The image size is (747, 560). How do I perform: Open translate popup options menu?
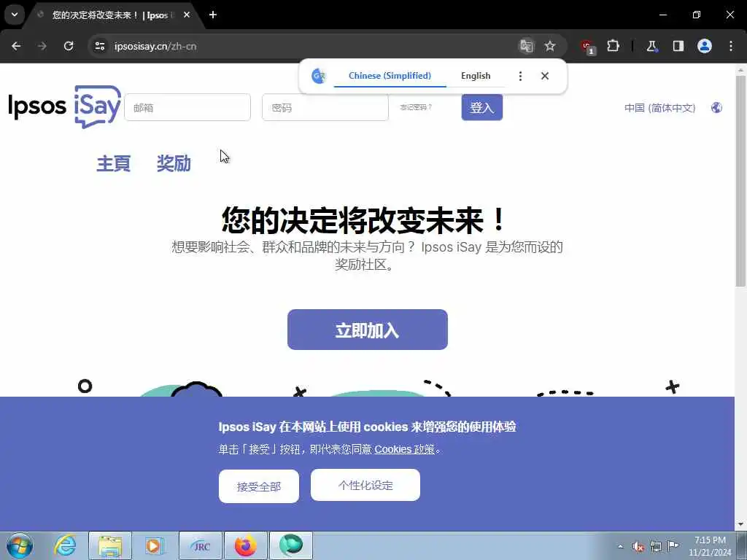coord(520,76)
